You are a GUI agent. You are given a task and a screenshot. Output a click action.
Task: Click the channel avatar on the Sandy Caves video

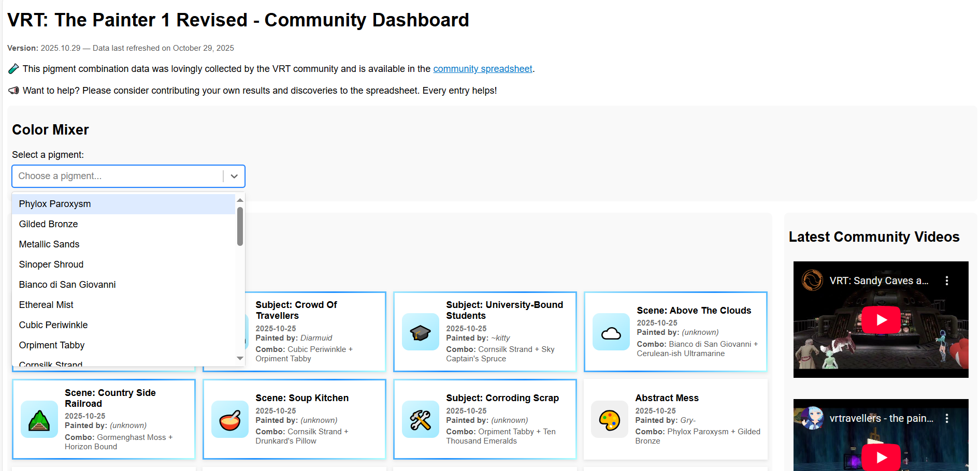click(811, 280)
